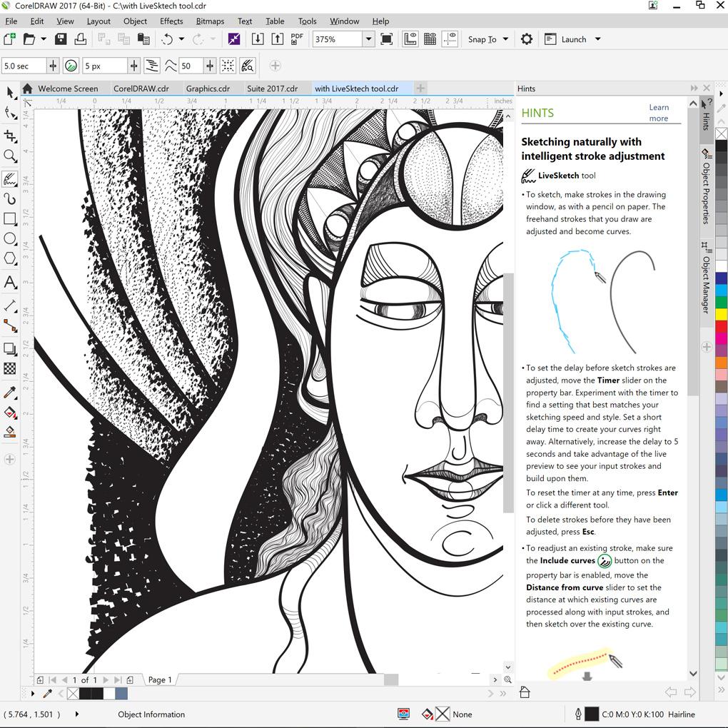Screen dimensions: 728x728
Task: Select the Color Eyedropper tool
Action: (x=10, y=393)
